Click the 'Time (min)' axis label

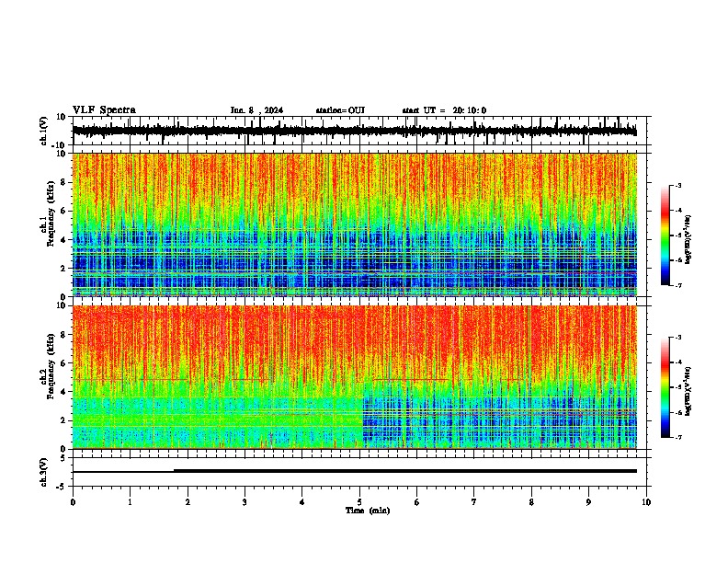[x=368, y=511]
